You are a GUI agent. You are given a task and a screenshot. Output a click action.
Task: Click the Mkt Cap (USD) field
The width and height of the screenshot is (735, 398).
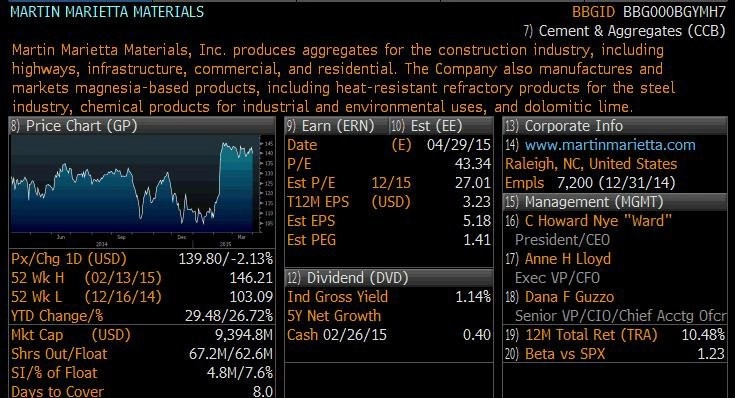click(x=142, y=335)
